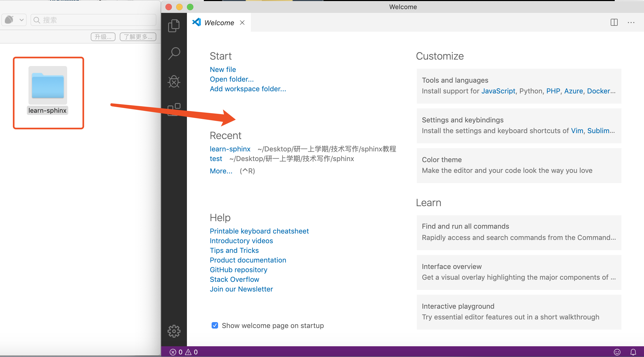The height and width of the screenshot is (357, 644).
Task: Uncheck Show welcome page on startup
Action: click(215, 326)
